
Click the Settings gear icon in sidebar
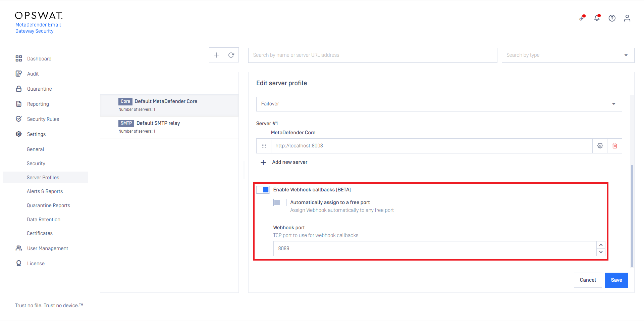pos(19,134)
